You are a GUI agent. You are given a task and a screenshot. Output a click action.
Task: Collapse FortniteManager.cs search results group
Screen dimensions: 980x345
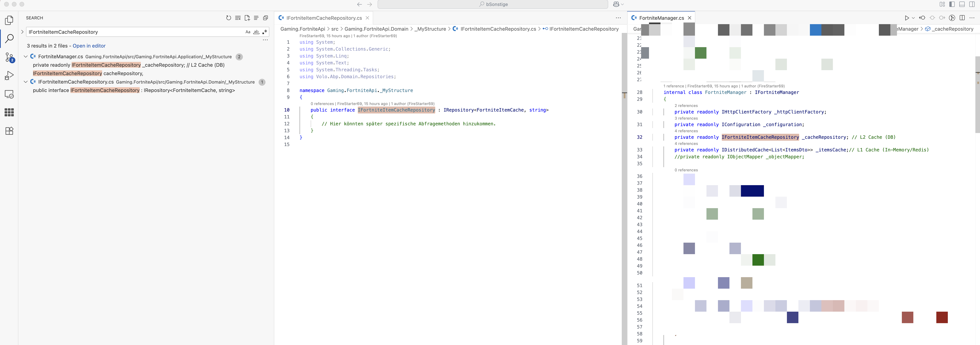click(26, 57)
